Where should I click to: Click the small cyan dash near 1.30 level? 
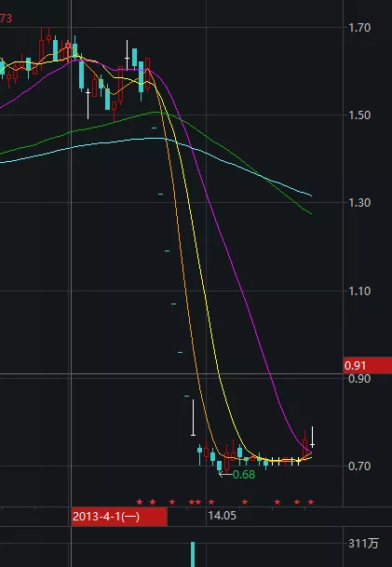(x=160, y=195)
